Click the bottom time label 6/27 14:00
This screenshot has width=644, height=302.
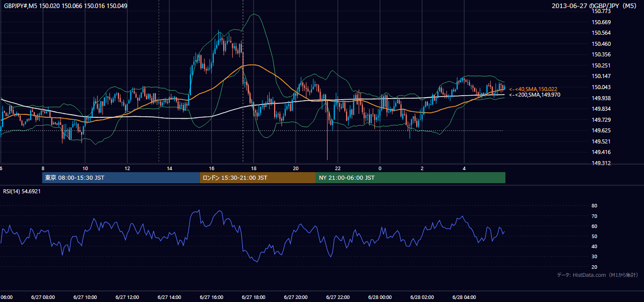pos(169,297)
